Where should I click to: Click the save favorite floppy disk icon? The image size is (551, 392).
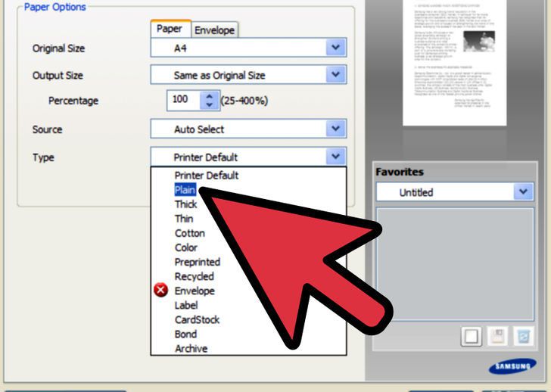click(x=497, y=337)
